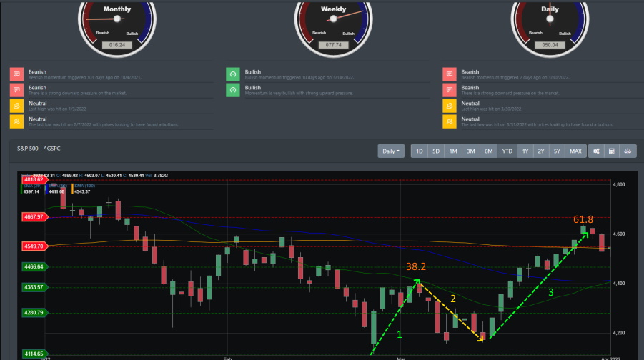Click the 4383.57 support level label
This screenshot has height=360, width=644.
pyautogui.click(x=34, y=287)
